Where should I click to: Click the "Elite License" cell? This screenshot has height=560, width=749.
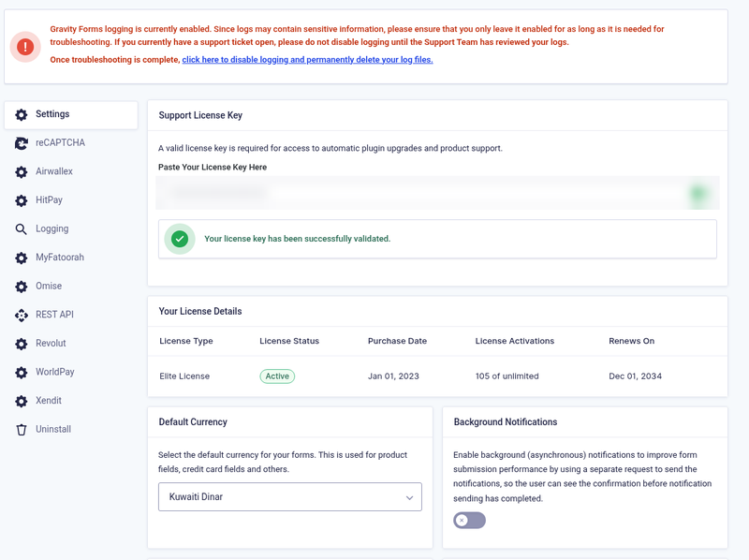pos(184,376)
